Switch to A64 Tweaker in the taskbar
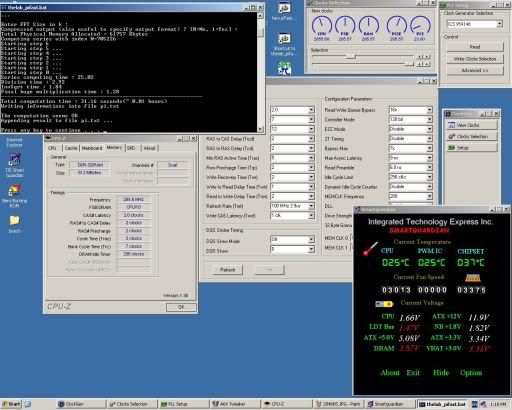This screenshot has width=512, height=410. click(x=234, y=404)
